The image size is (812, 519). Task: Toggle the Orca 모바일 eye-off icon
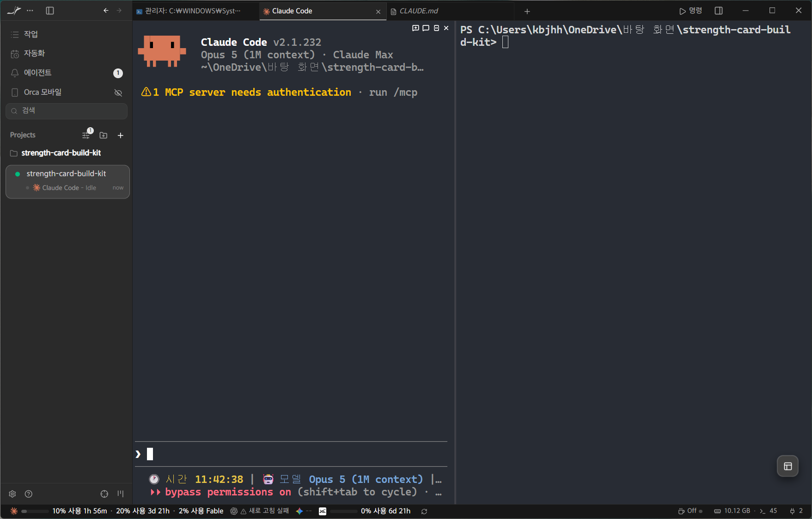[118, 93]
